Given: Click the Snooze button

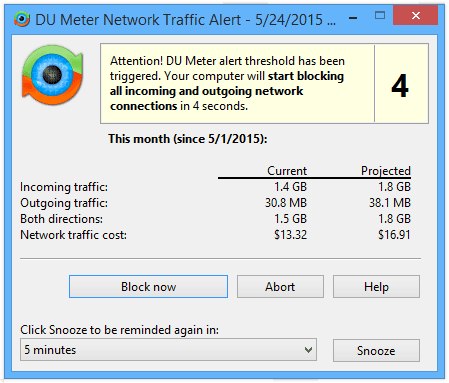Looking at the screenshot, I should point(376,351).
